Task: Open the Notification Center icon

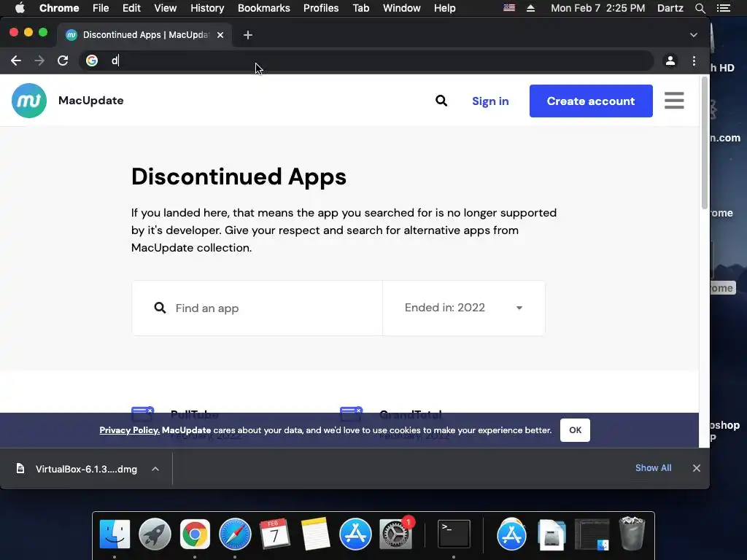Action: coord(723,8)
